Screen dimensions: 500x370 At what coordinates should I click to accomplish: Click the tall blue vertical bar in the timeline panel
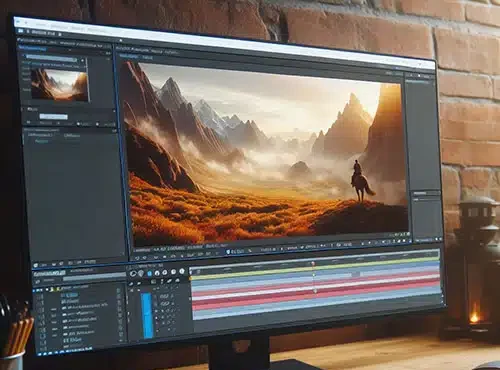(x=147, y=315)
